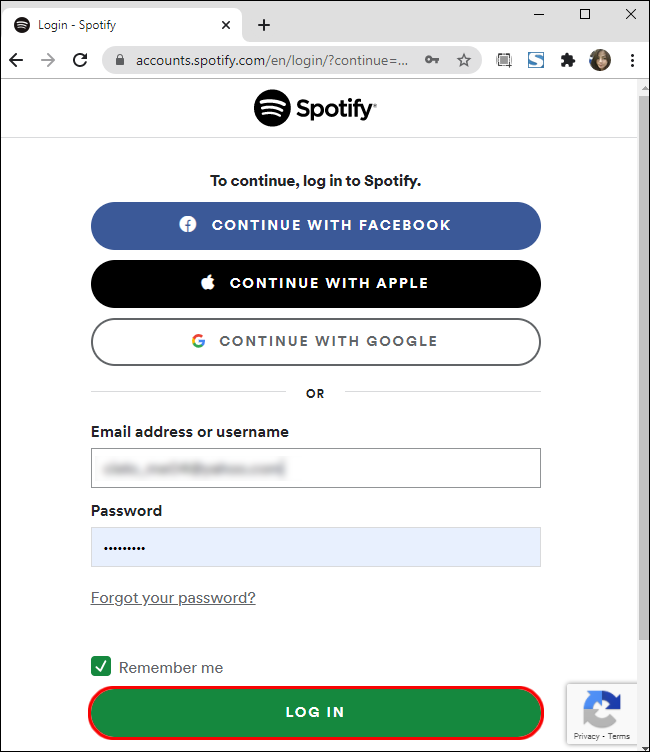
Task: Click the Spotify logo
Action: [315, 108]
